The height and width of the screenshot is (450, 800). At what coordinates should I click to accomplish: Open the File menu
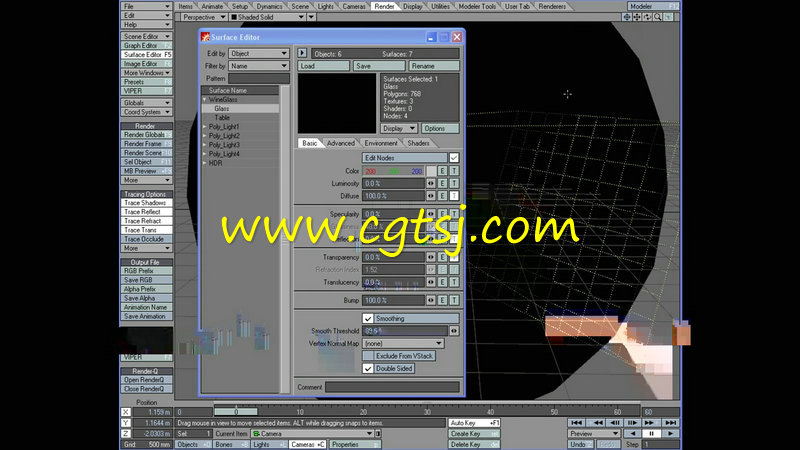pyautogui.click(x=146, y=7)
